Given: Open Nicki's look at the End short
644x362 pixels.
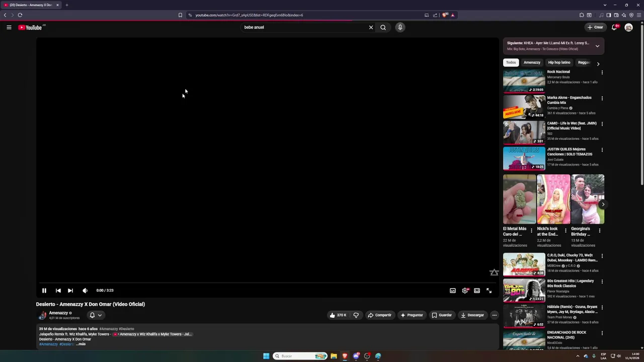Looking at the screenshot, I should 553,199.
